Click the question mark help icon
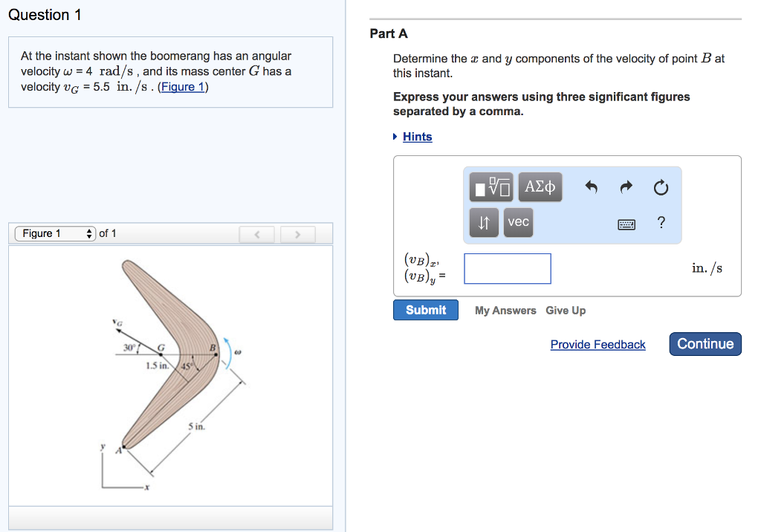Viewport: 761px width, 532px height. pyautogui.click(x=661, y=221)
